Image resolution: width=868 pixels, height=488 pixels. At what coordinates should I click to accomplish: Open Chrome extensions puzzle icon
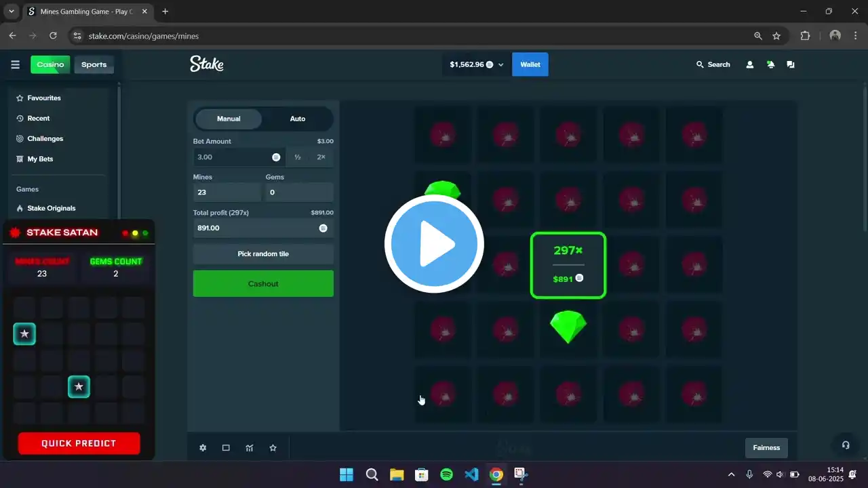coord(806,36)
